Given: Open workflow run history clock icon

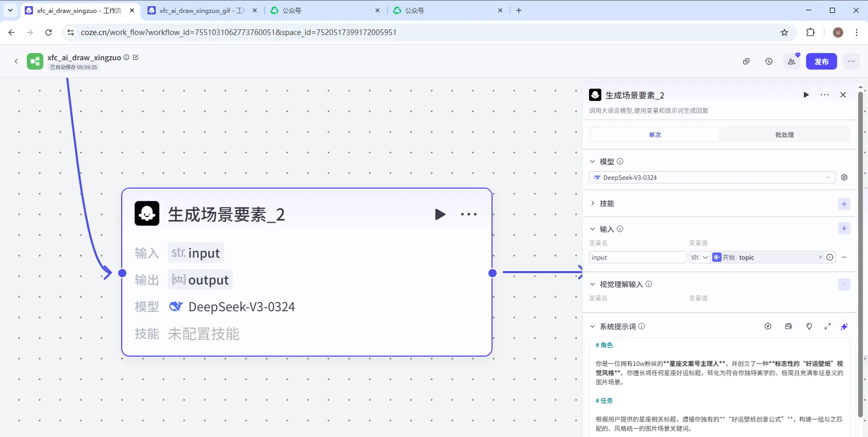Looking at the screenshot, I should click(769, 61).
